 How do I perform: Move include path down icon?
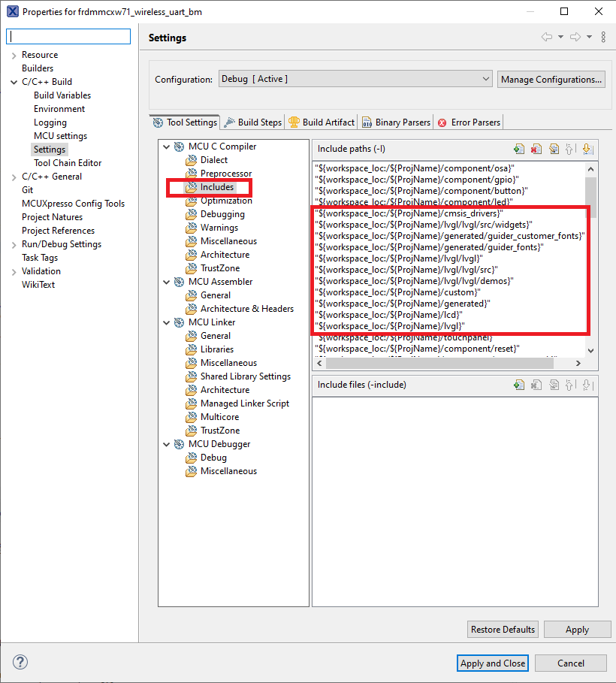click(587, 149)
